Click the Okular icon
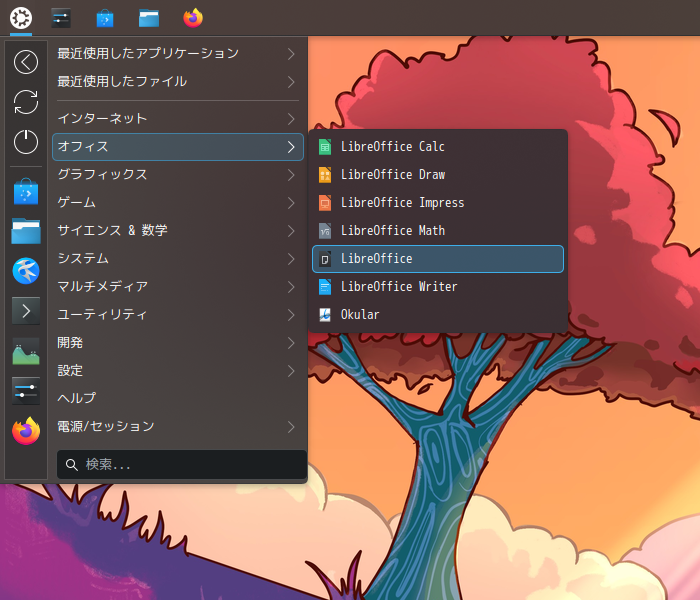The height and width of the screenshot is (600, 700). (x=325, y=315)
